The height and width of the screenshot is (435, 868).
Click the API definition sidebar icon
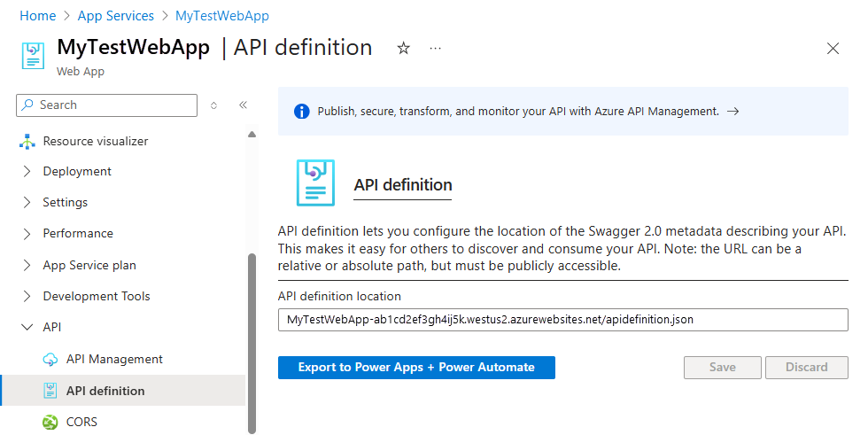50,391
